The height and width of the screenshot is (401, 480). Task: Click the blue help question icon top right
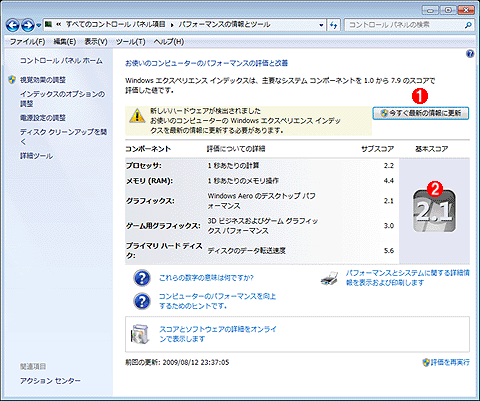click(x=470, y=54)
